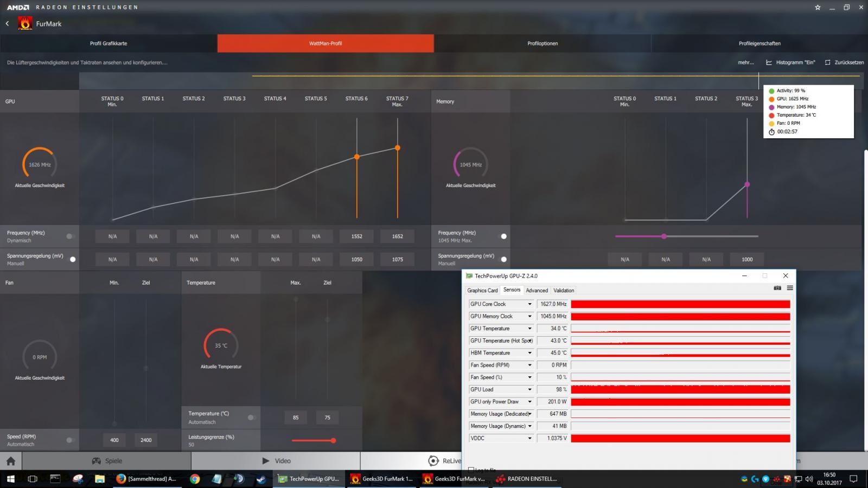Open GPU-Z Advanced tab

[537, 291]
